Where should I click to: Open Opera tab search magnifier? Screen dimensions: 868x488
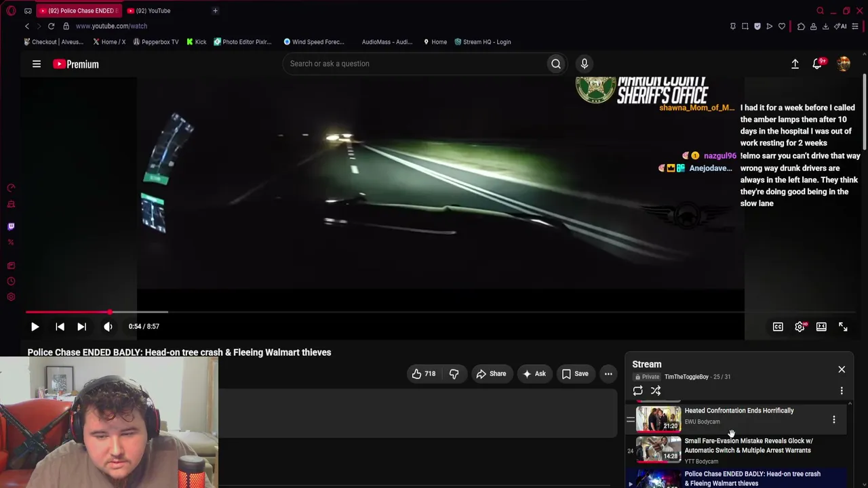[820, 11]
